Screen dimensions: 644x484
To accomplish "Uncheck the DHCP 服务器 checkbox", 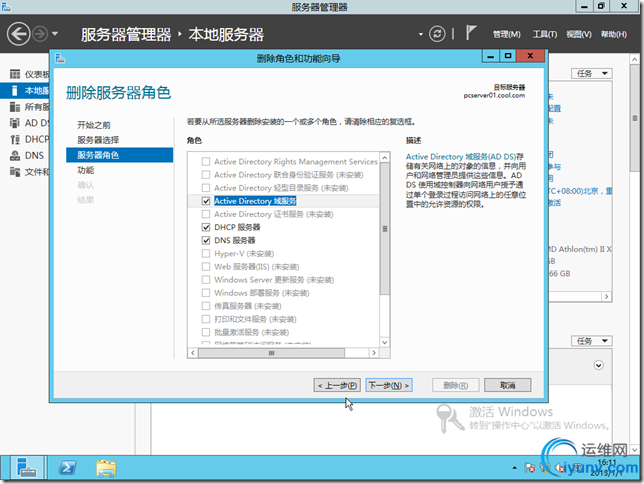I will tap(206, 227).
